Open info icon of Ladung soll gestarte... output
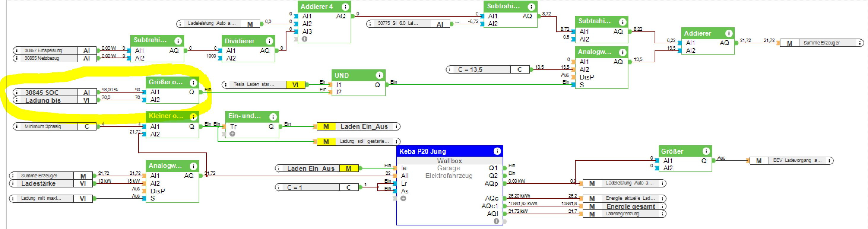 396,142
